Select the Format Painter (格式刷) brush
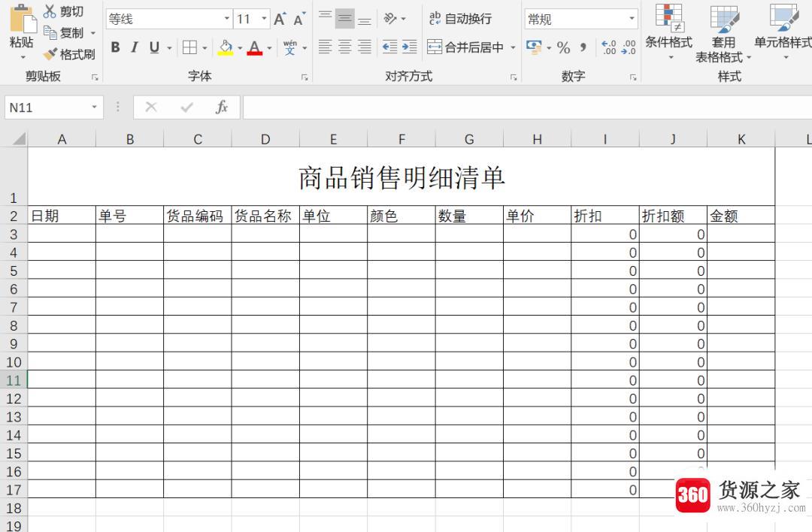 coord(50,54)
